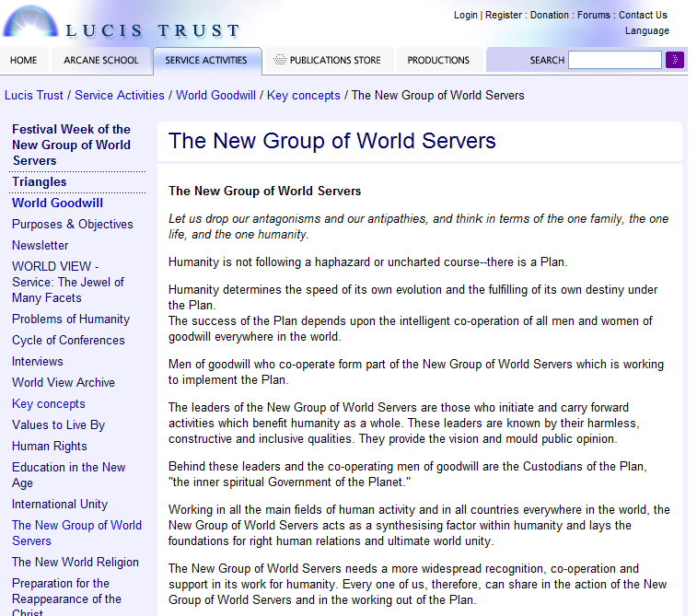Click the bold New Group of World Servers subheading

tap(264, 192)
